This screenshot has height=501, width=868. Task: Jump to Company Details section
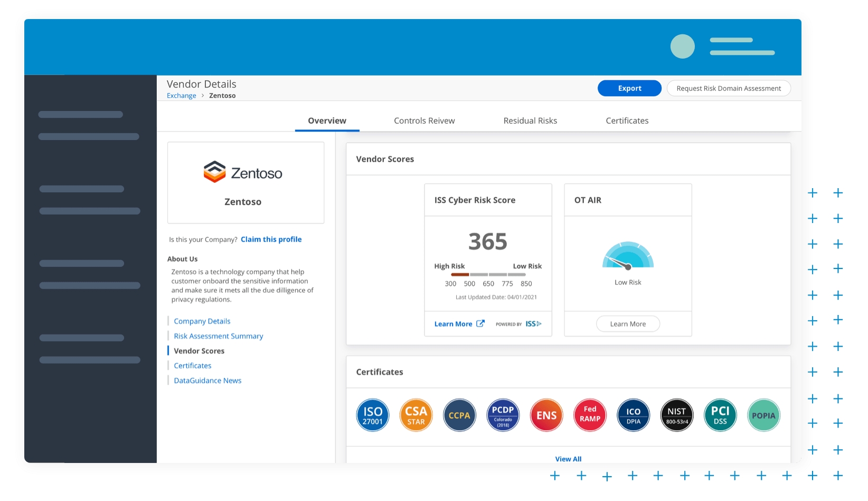click(x=202, y=321)
